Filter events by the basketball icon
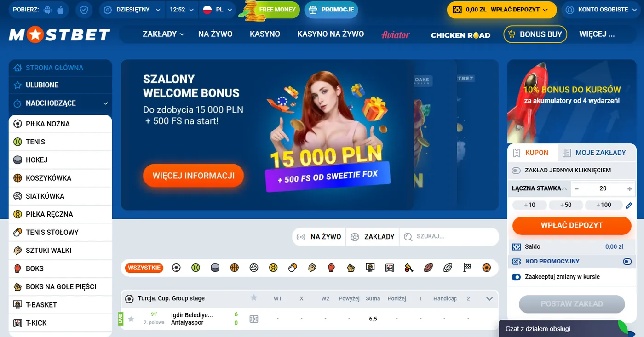 235,268
